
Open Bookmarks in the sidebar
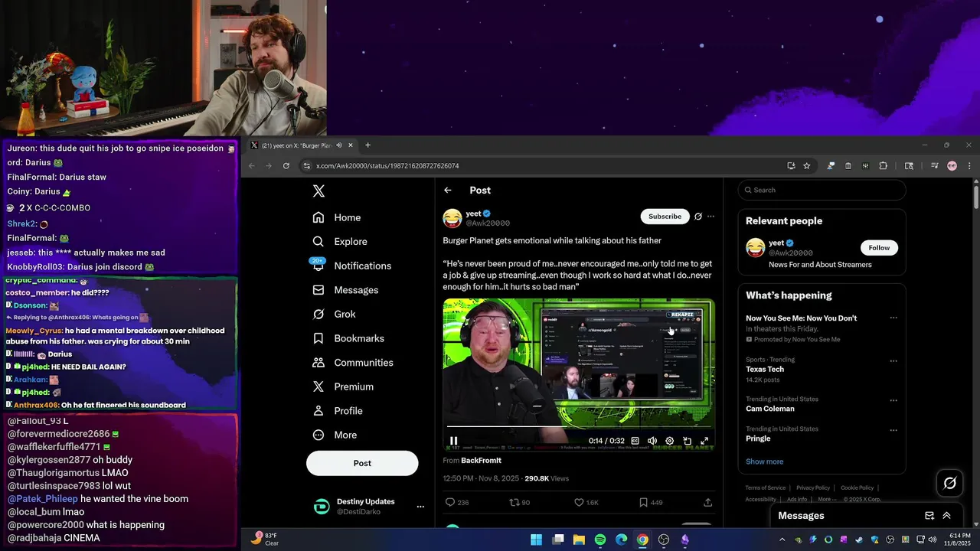click(x=348, y=338)
